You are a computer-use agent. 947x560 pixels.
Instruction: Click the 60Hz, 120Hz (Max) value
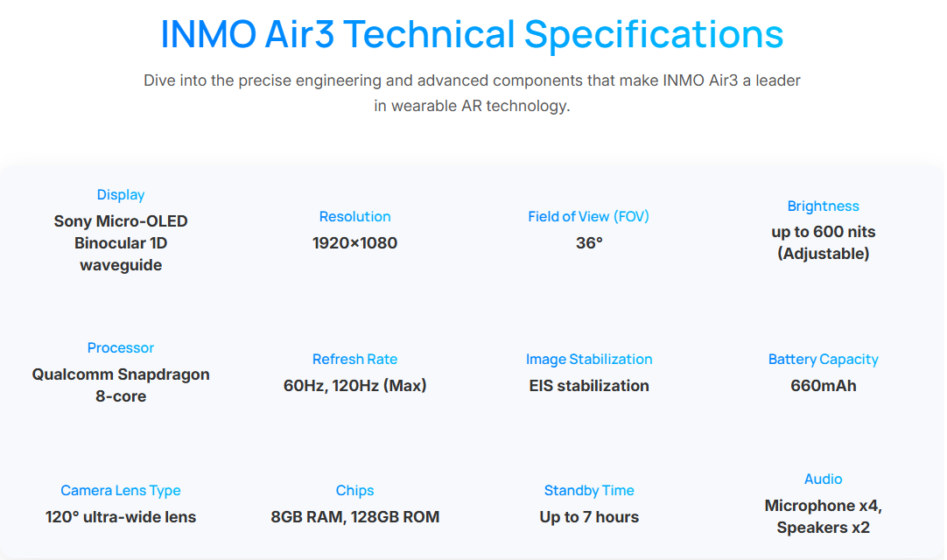point(354,386)
